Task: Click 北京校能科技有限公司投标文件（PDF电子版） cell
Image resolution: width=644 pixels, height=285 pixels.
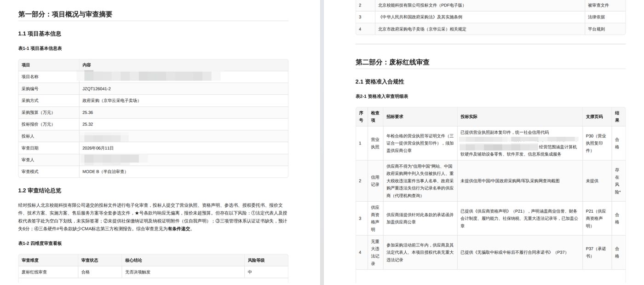Action: 421,5
